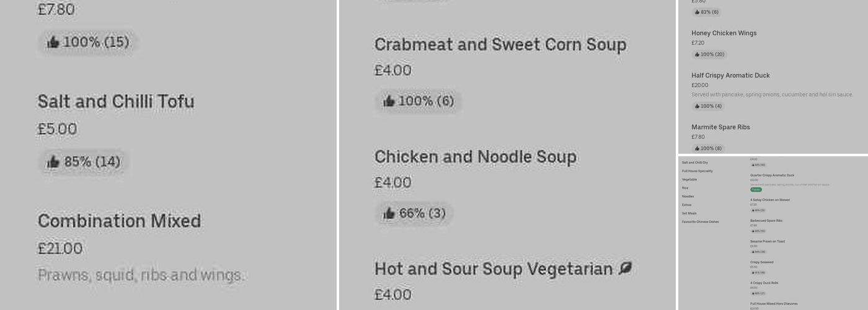Select Salt and Chilli Tofu item

click(x=116, y=102)
